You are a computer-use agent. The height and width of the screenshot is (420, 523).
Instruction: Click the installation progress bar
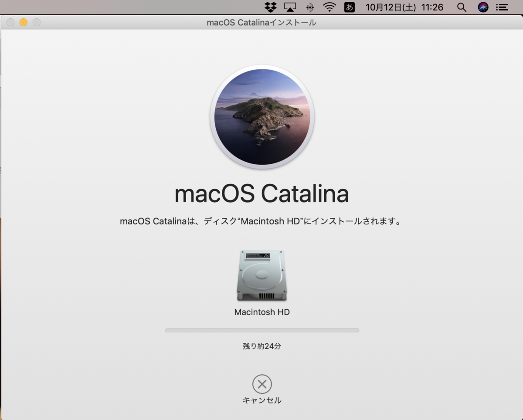262,330
